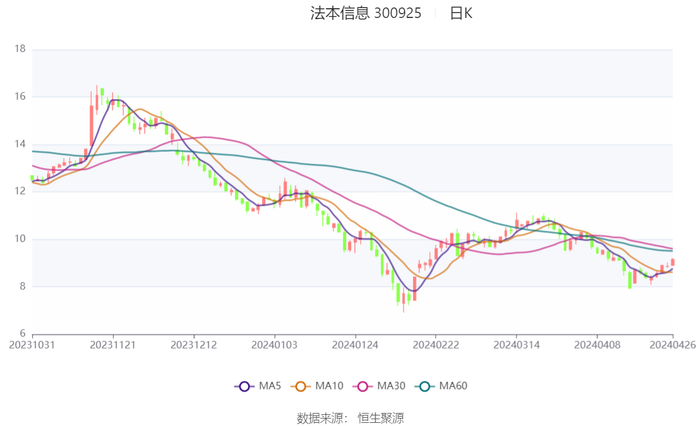Select the 日K chart type label
700x426 pixels.
[461, 14]
